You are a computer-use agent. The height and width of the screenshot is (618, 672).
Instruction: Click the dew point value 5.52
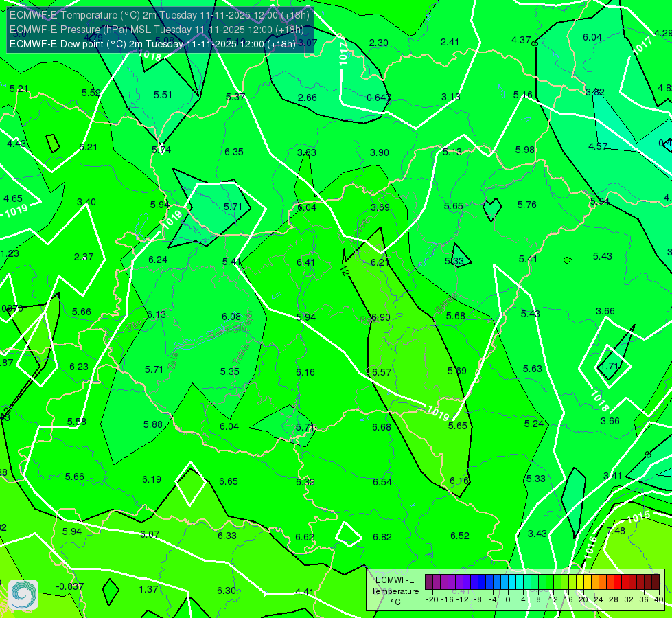91,93
